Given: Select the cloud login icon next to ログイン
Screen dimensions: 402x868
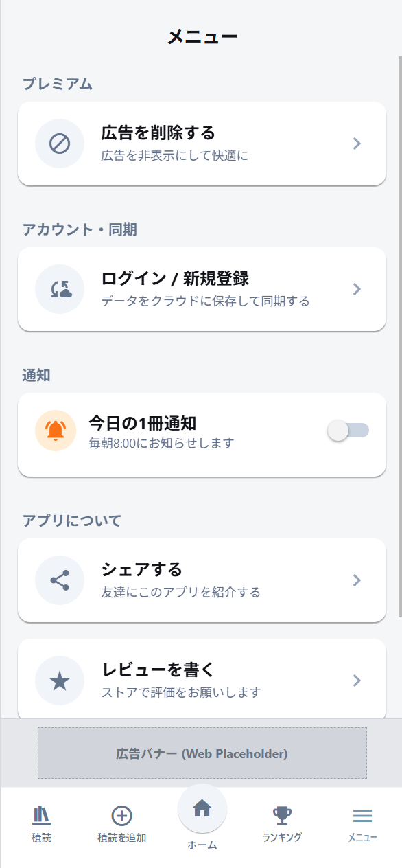Looking at the screenshot, I should point(60,288).
